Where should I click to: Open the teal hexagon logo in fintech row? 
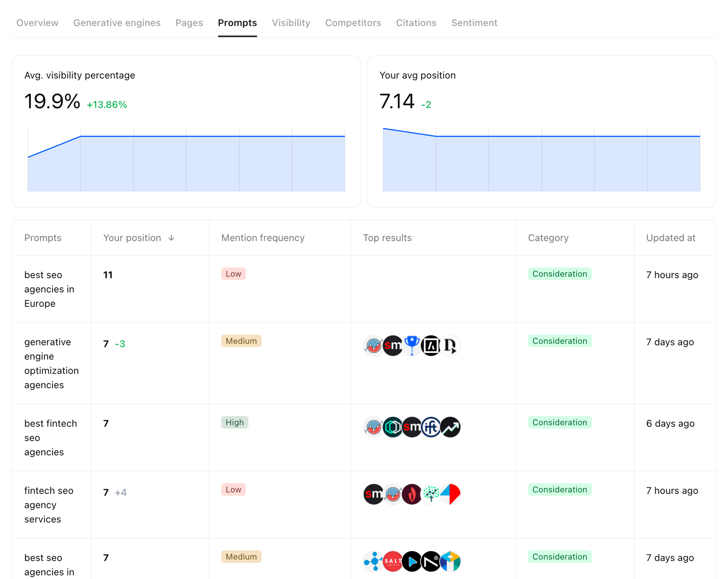(393, 427)
